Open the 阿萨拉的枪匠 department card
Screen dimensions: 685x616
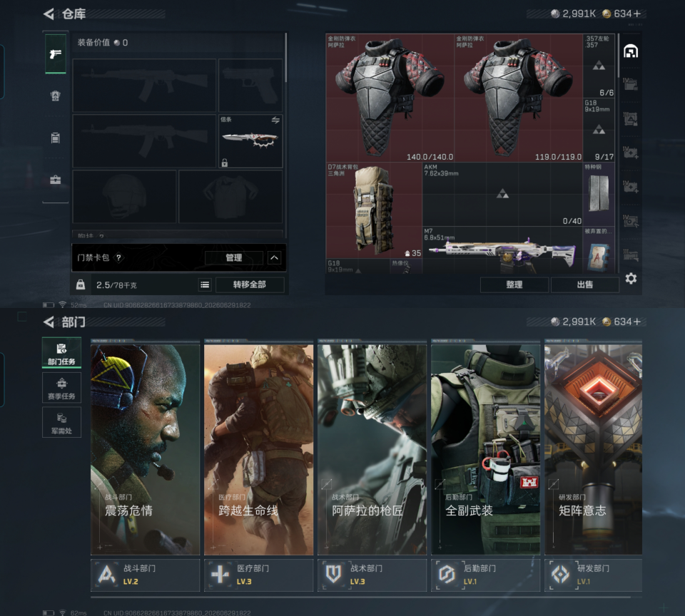(x=372, y=450)
